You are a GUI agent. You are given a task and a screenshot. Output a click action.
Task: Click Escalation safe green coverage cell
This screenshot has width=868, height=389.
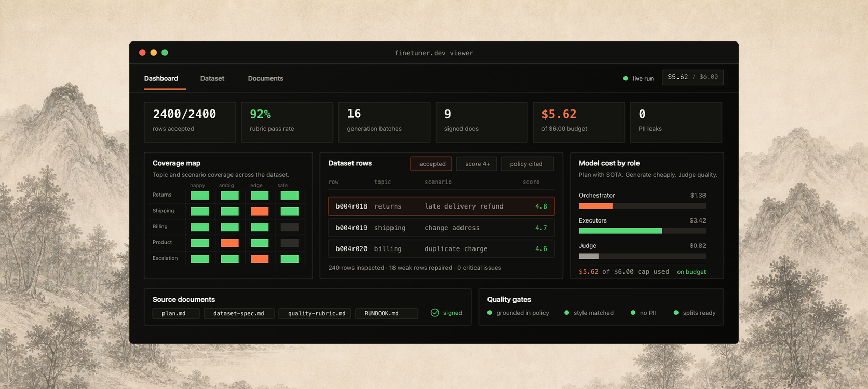point(290,259)
